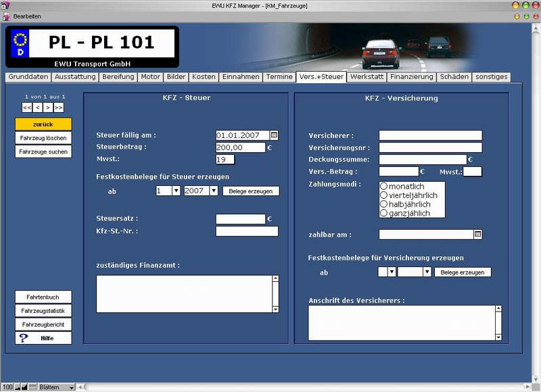Select vierteljährlich payment mode
The height and width of the screenshot is (392, 541).
click(383, 195)
